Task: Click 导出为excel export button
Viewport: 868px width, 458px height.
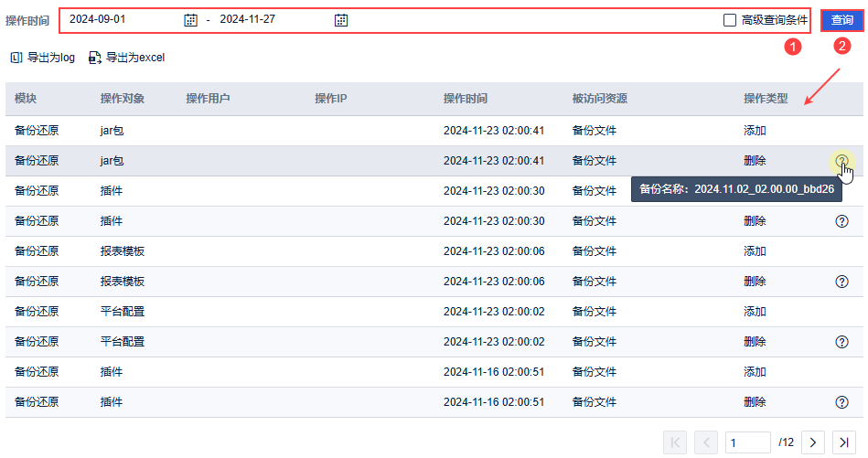Action: click(x=126, y=58)
